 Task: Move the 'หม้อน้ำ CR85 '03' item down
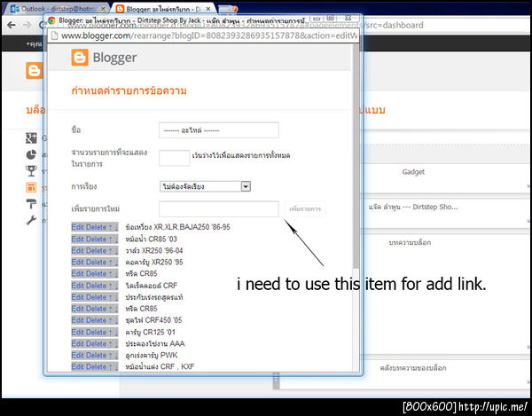click(x=116, y=239)
